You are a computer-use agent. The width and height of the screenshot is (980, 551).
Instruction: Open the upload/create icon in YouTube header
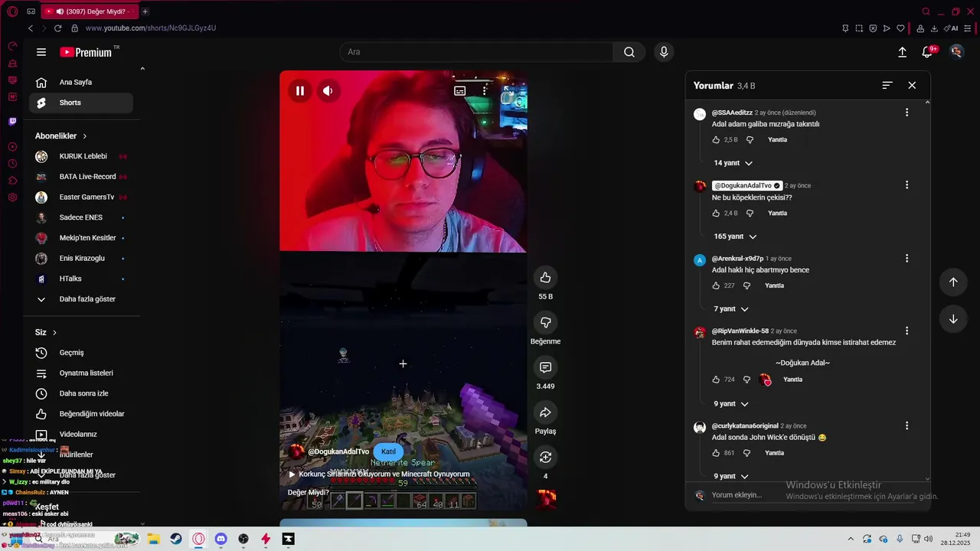(x=902, y=52)
